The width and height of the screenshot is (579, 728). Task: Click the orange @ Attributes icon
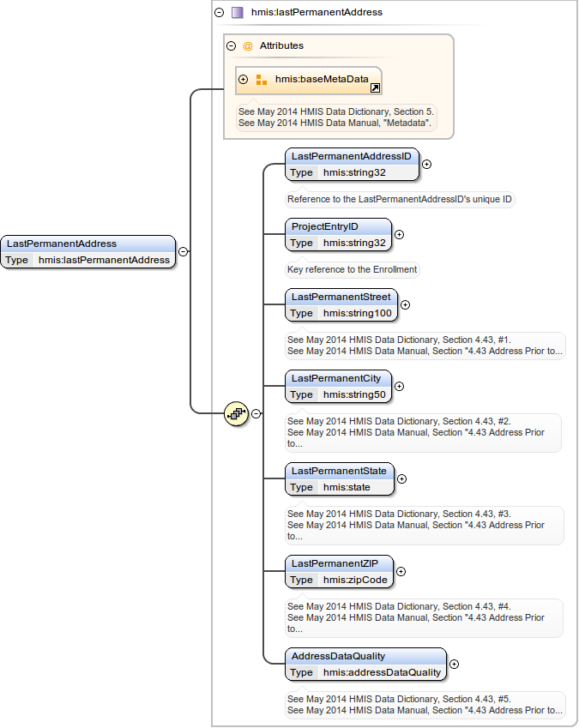248,46
